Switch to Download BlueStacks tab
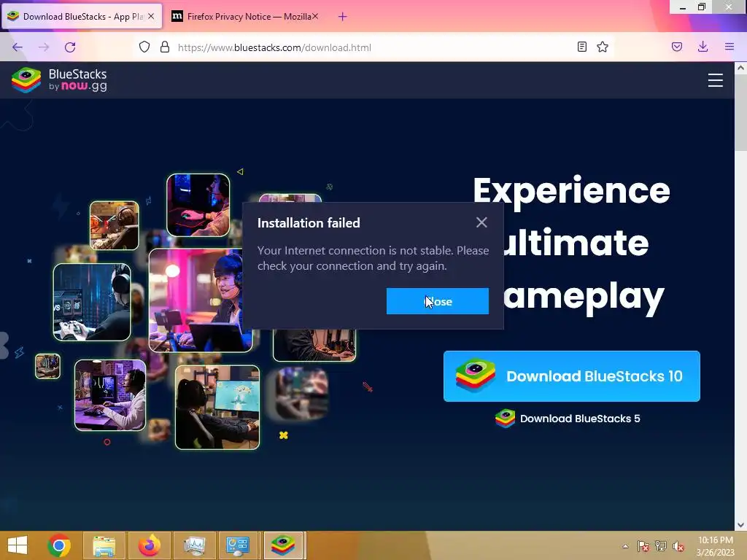The height and width of the screenshot is (560, 747). tap(82, 16)
